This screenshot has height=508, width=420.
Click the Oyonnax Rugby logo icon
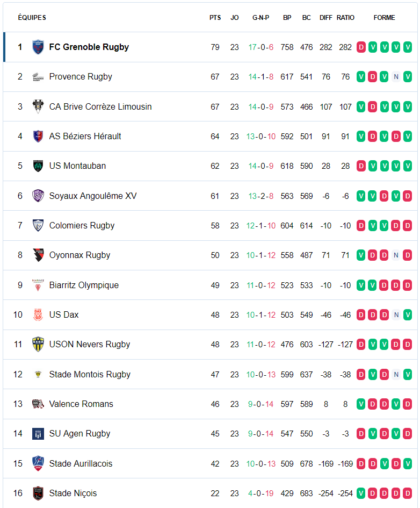pyautogui.click(x=38, y=255)
